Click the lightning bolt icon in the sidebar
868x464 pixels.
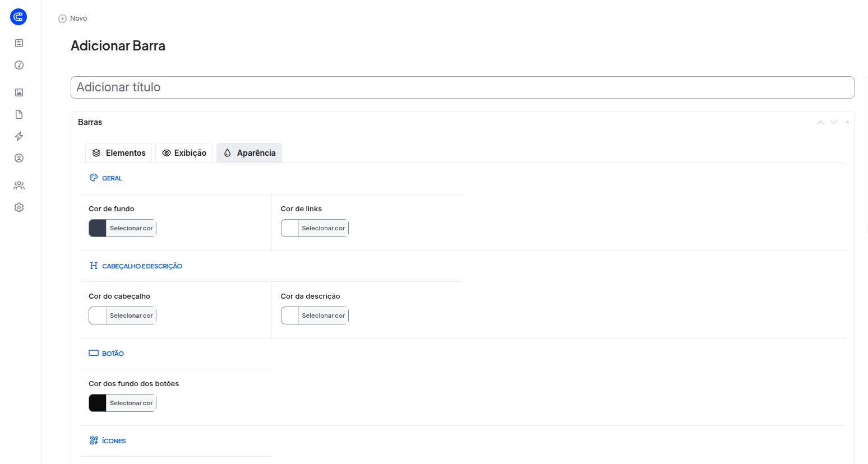point(19,136)
